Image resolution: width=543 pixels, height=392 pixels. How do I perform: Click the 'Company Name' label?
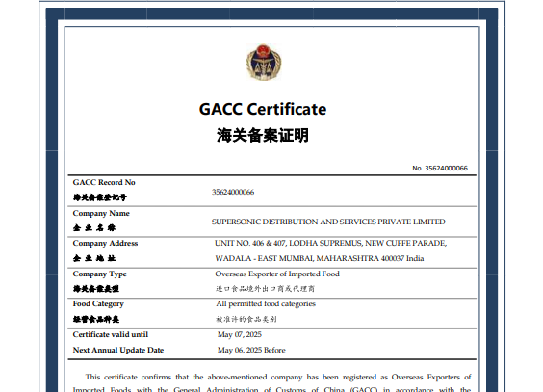click(101, 213)
